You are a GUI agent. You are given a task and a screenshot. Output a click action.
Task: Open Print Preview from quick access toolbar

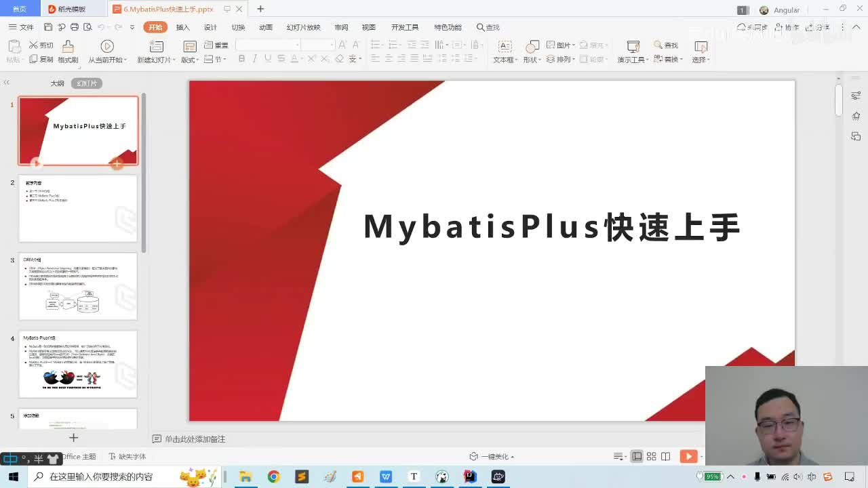tap(87, 27)
